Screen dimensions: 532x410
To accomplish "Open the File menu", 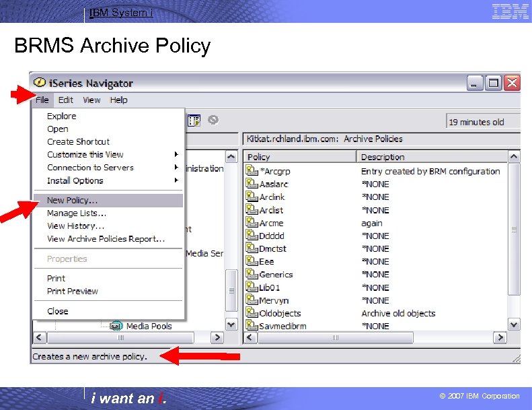I will coord(42,100).
